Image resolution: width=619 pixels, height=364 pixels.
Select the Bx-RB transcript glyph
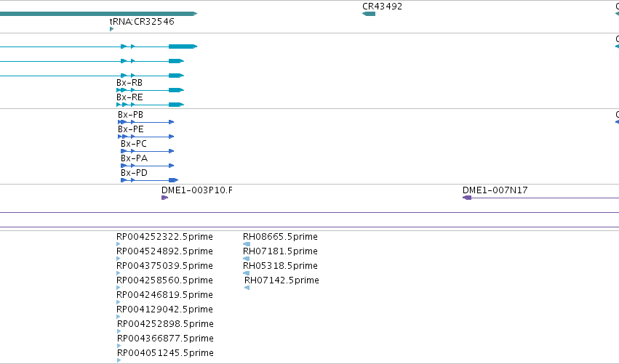click(150, 90)
